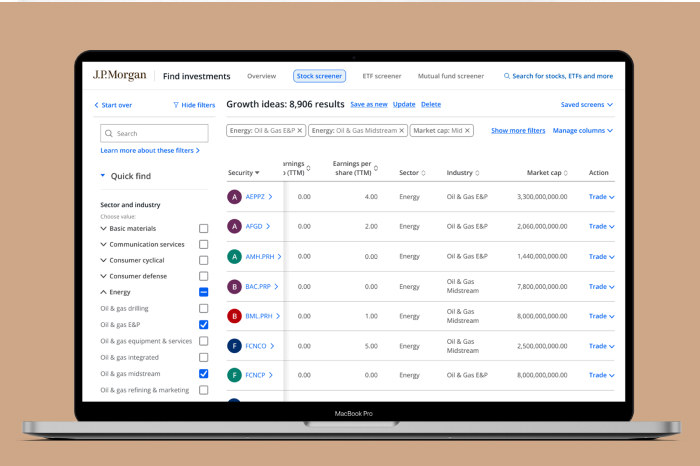The height and width of the screenshot is (466, 700).
Task: Switch to the Mutual fund screener tab
Action: click(451, 76)
